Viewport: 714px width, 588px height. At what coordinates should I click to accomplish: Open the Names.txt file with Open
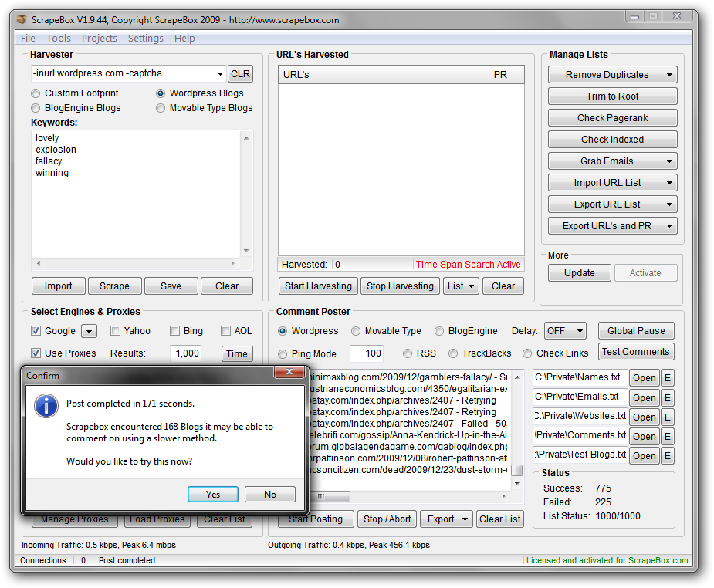click(x=645, y=378)
